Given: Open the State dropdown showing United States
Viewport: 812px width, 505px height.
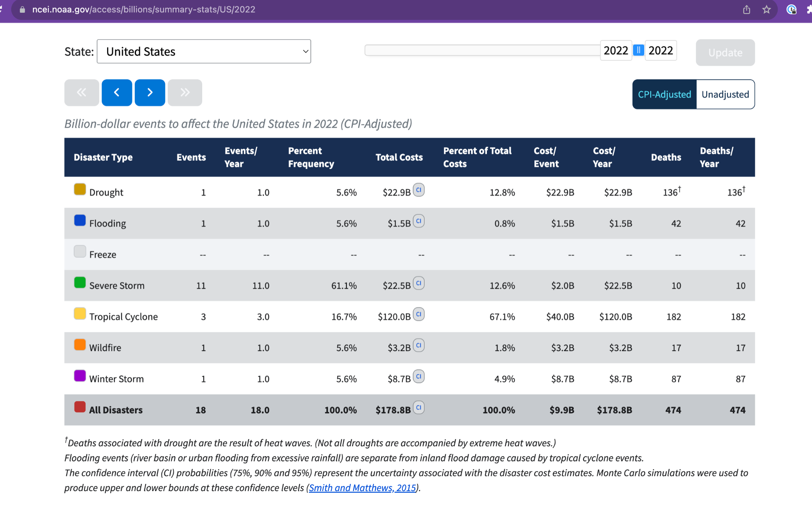Looking at the screenshot, I should click(204, 52).
